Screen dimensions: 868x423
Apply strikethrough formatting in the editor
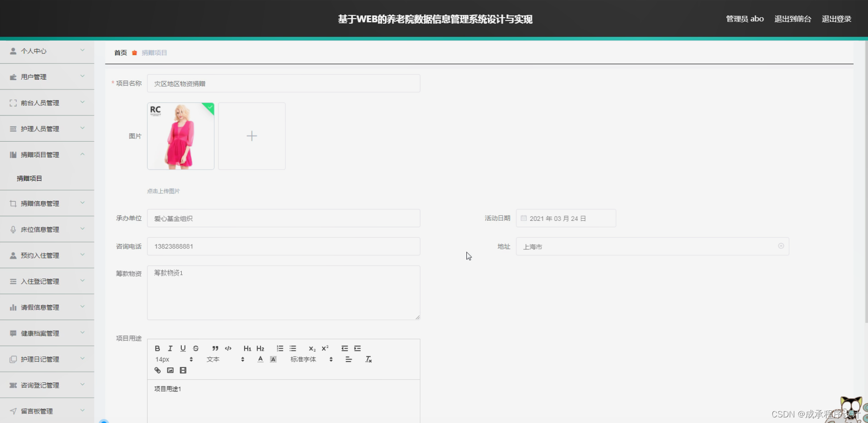[195, 348]
